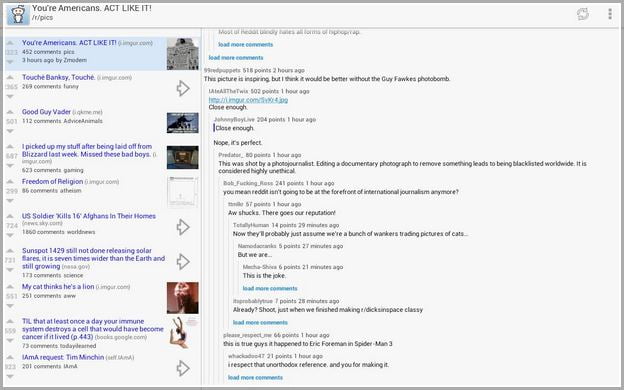Upvote the TIL immune system post

click(10, 322)
